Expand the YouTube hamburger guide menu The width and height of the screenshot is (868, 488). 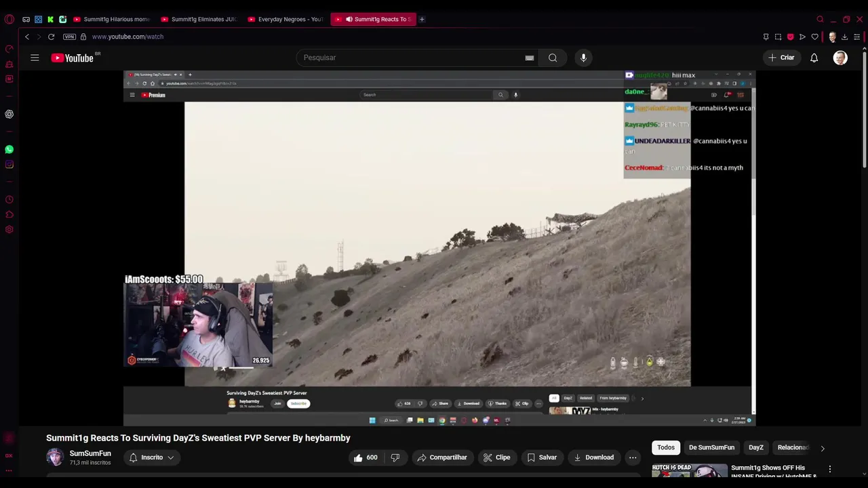pos(35,58)
